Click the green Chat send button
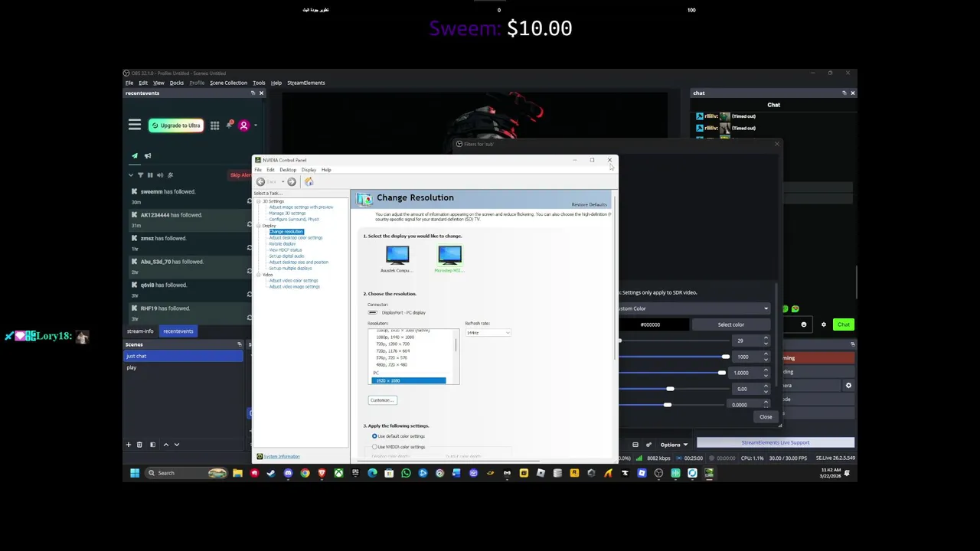The width and height of the screenshot is (980, 551). coord(843,324)
